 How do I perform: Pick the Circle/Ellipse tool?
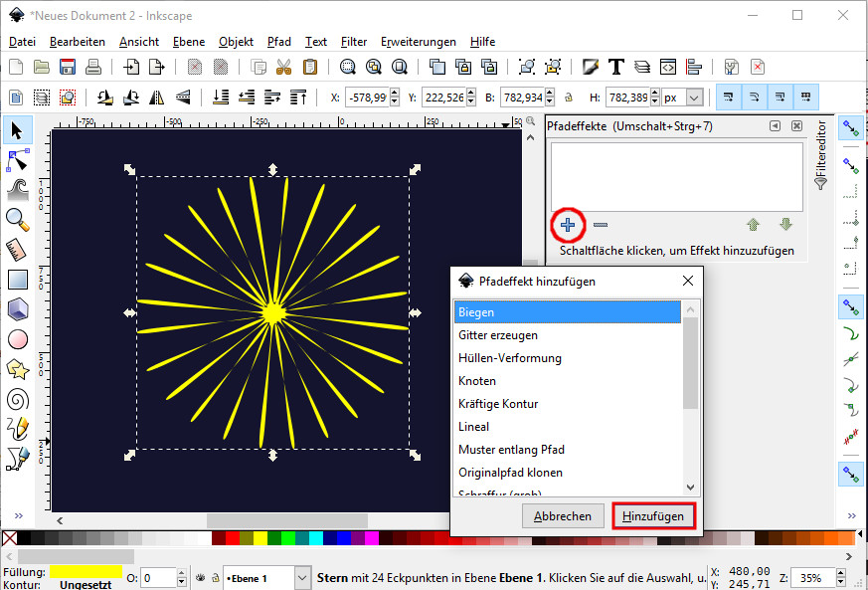tap(18, 339)
